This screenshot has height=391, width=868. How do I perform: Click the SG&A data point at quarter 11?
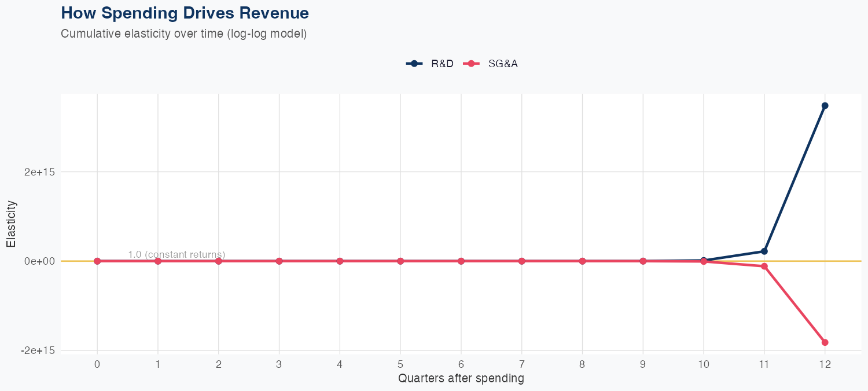pyautogui.click(x=764, y=266)
